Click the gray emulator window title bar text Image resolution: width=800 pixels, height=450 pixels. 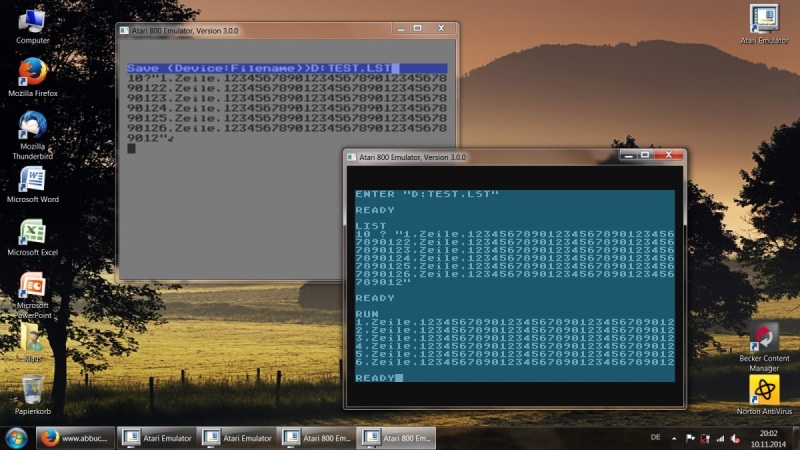click(x=185, y=31)
